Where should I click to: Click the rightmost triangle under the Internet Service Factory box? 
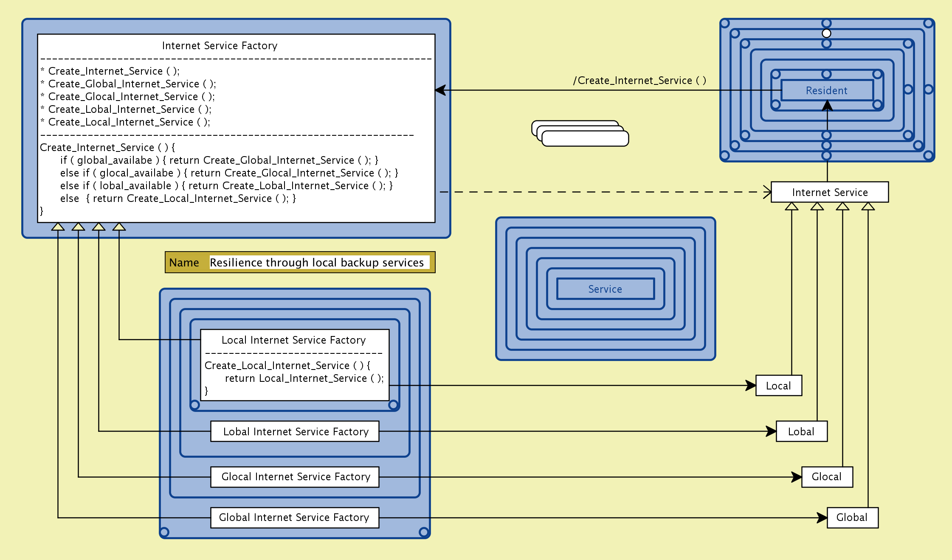[119, 227]
